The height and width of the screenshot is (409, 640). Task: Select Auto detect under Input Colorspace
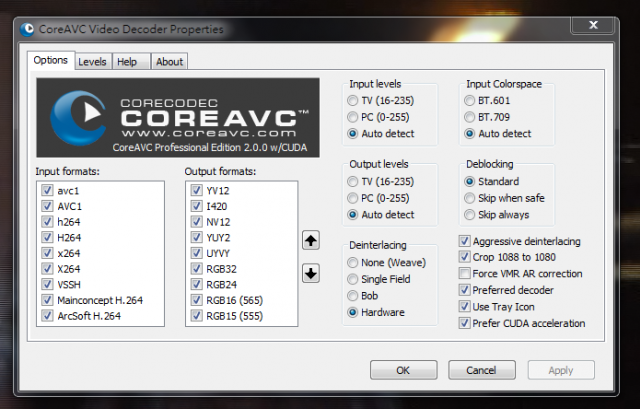tap(469, 133)
